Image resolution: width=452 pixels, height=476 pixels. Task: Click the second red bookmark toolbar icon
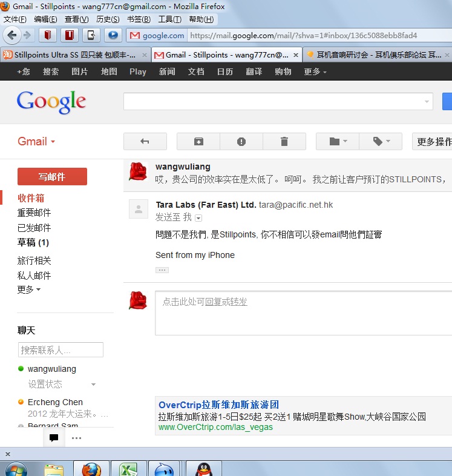(x=70, y=35)
